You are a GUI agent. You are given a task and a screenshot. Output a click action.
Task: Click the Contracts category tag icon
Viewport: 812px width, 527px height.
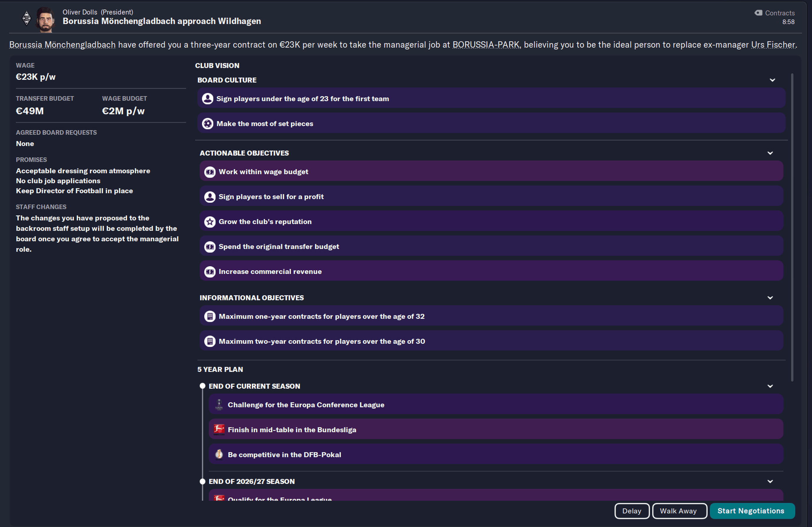758,13
